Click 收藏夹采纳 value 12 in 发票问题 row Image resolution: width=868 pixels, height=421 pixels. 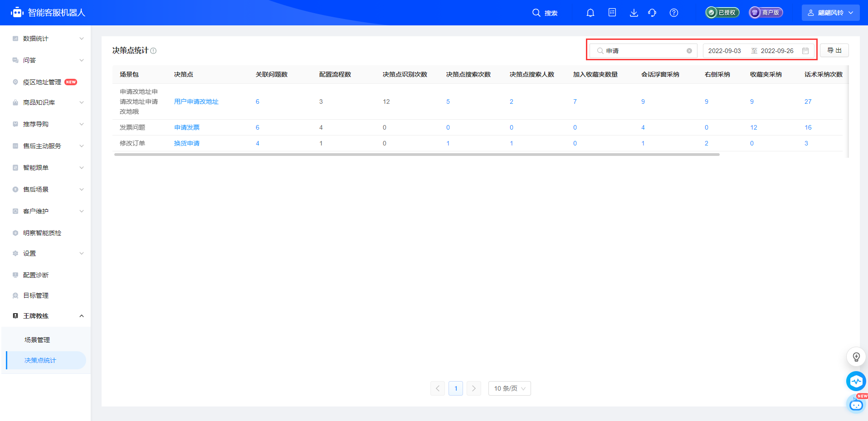(754, 127)
